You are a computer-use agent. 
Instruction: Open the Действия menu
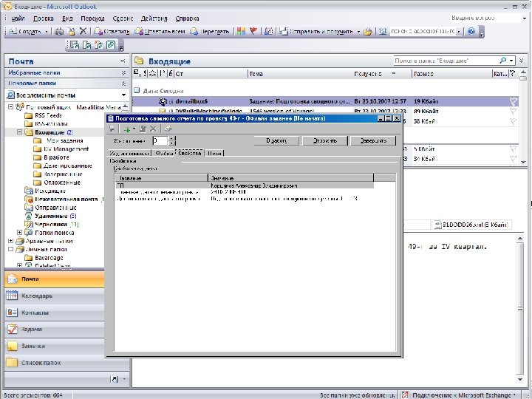pos(154,18)
